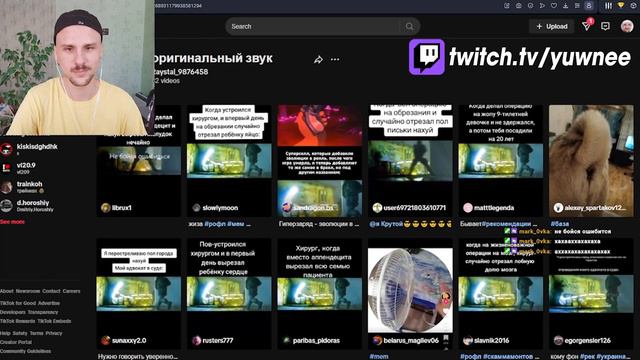Viewport: 640px width, 360px height.
Task: Click kiskisdghdhk's avatar in the sidebar
Action: pos(6,150)
